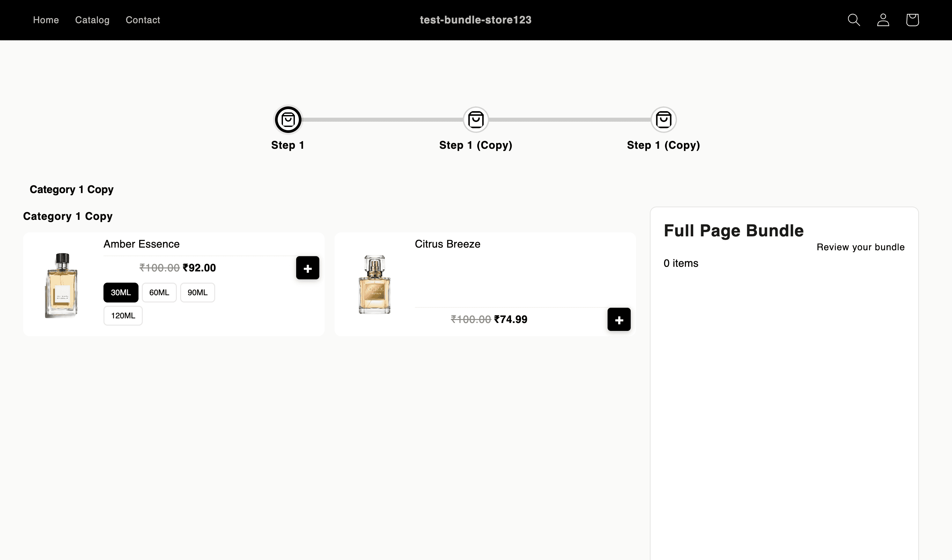The height and width of the screenshot is (560, 952).
Task: Click the Amber Essence product name
Action: (x=141, y=244)
